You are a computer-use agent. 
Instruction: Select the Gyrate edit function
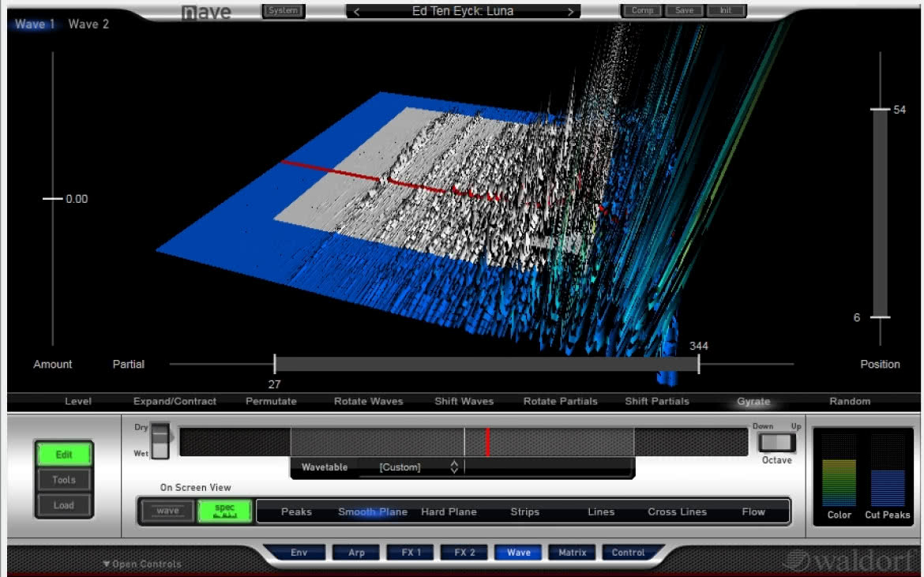tap(753, 401)
